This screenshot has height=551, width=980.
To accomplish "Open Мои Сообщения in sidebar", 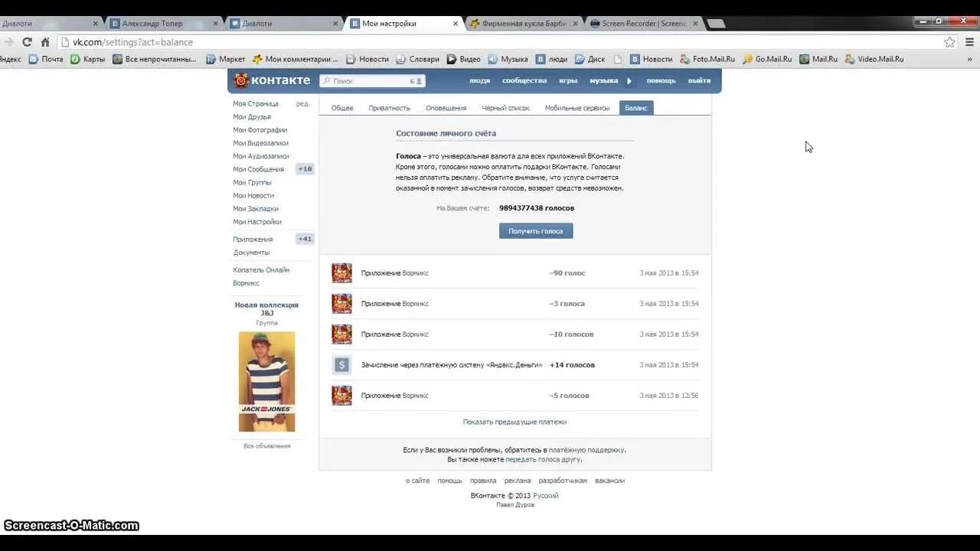I will click(258, 169).
